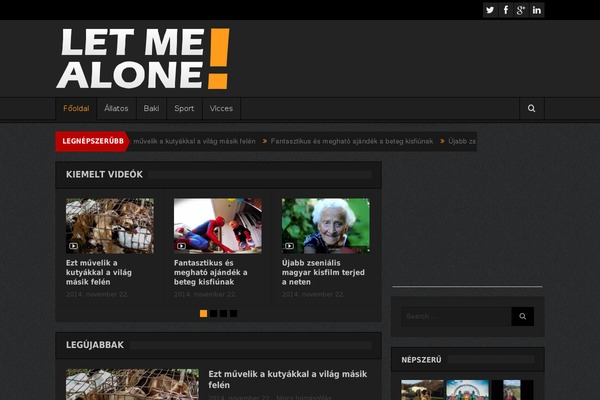This screenshot has width=600, height=400.
Task: Open Legújabbak article title about kutyákkal
Action: pos(288,379)
